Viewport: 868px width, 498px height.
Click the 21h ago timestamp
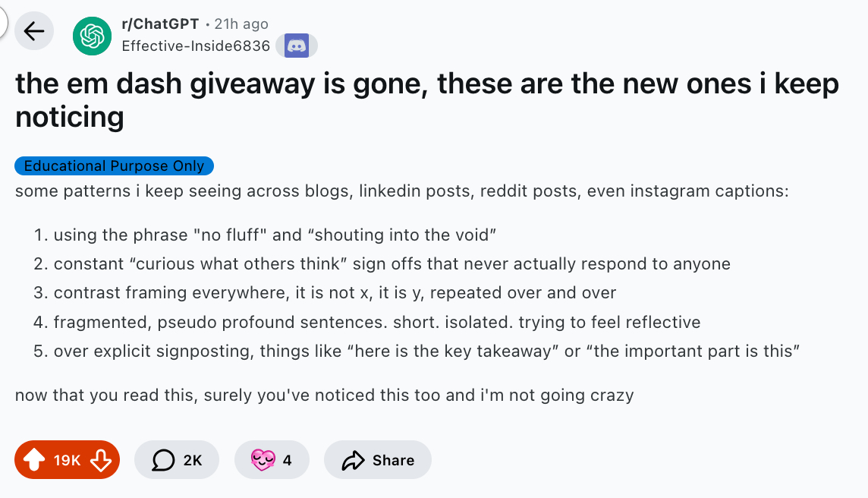coord(241,24)
